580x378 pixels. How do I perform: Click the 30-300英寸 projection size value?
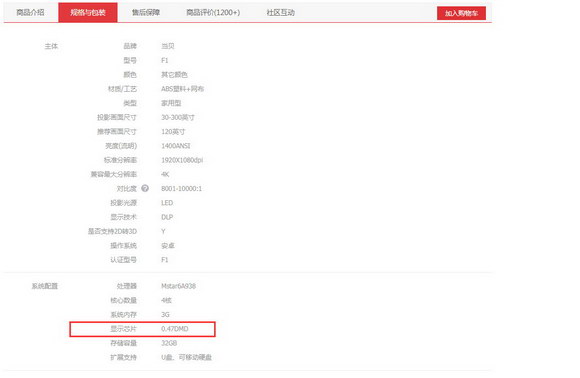pos(178,117)
